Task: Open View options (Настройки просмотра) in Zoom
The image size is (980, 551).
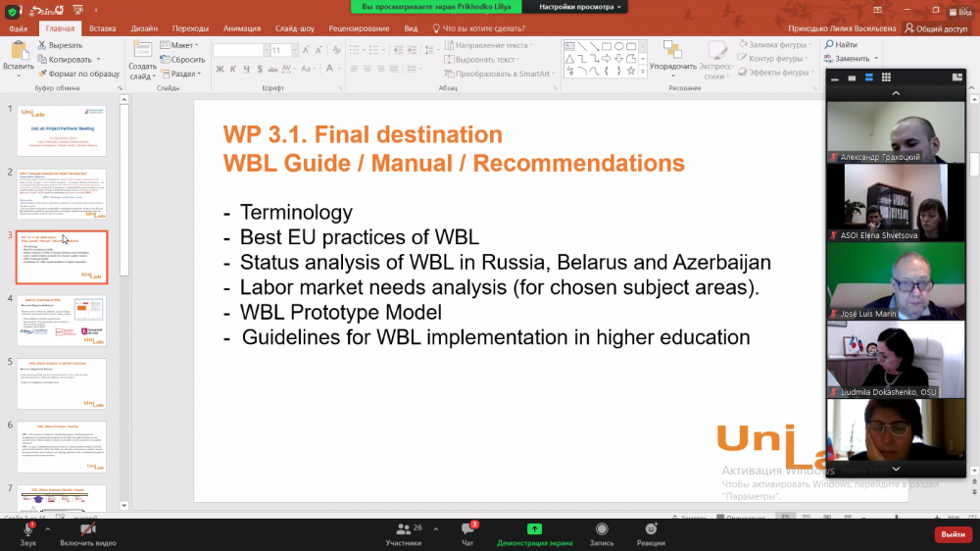Action: click(580, 7)
